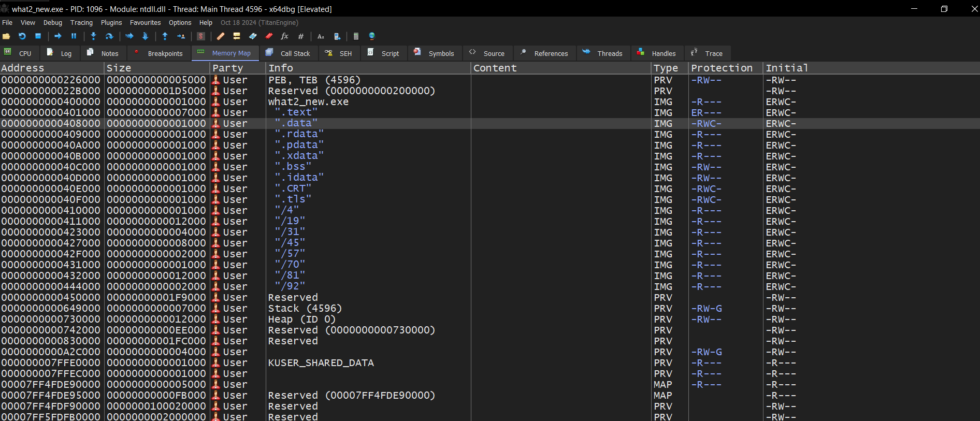Select the Memory Map tab
The height and width of the screenshot is (421, 980).
(x=225, y=53)
